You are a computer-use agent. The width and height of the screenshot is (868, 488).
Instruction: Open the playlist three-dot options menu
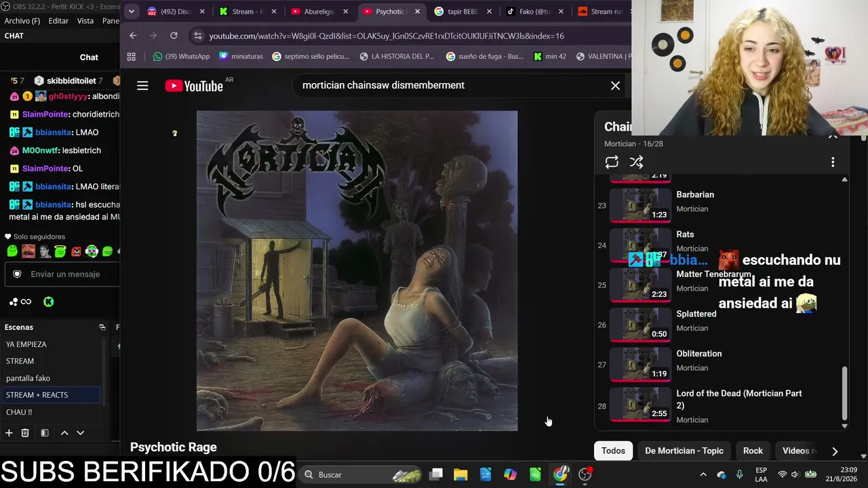pos(833,162)
